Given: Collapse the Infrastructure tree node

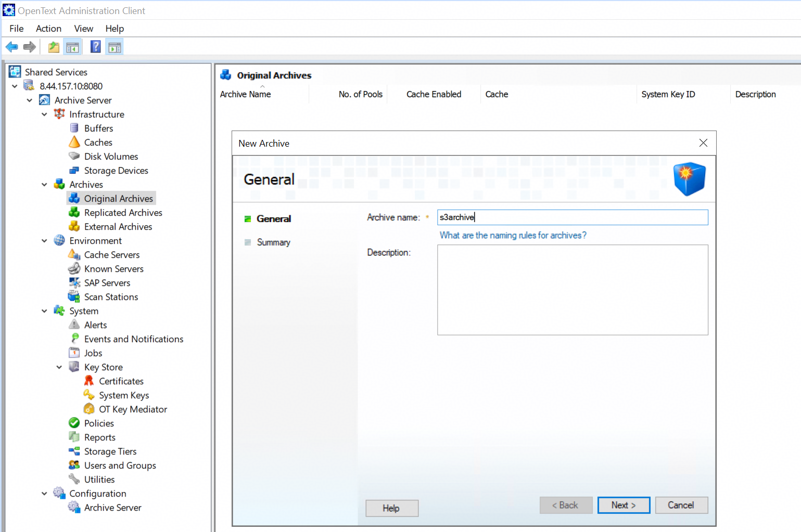Looking at the screenshot, I should (44, 114).
